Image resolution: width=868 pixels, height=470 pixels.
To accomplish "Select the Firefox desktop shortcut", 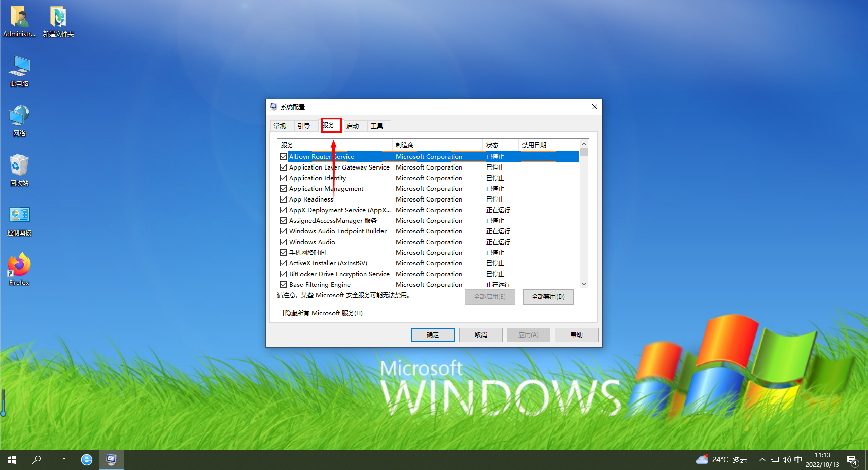I will pos(19,270).
